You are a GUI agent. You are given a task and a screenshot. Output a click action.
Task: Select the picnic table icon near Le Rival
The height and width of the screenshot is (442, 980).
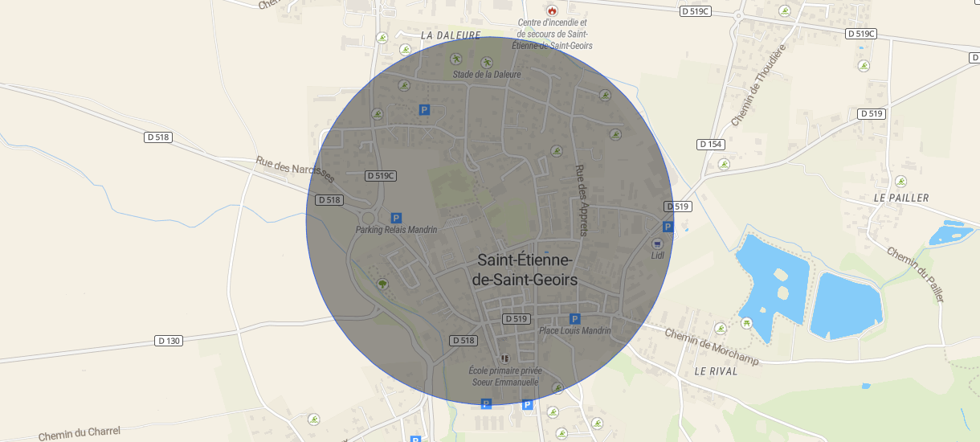tap(747, 323)
